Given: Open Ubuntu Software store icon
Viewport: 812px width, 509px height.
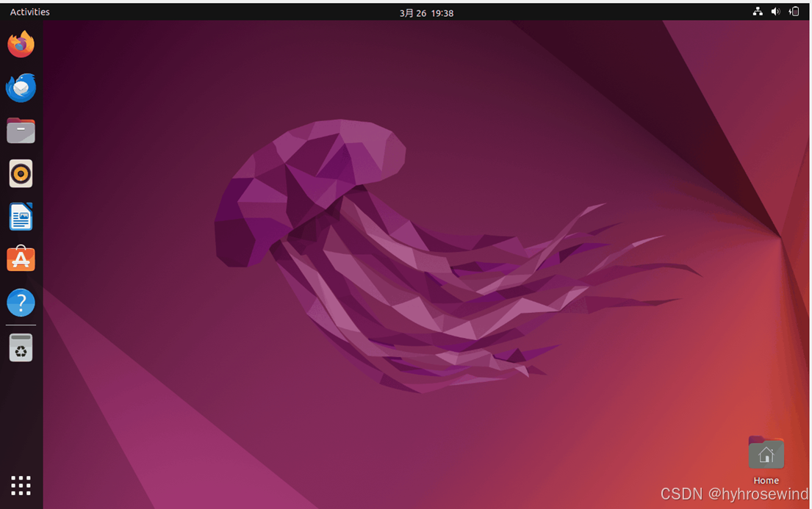Looking at the screenshot, I should [x=21, y=259].
